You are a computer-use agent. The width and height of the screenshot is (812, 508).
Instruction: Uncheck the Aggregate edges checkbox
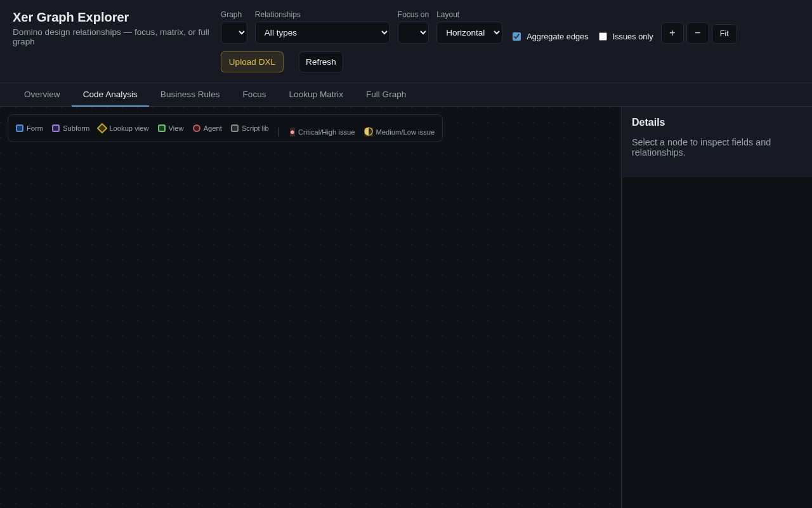pos(516,36)
